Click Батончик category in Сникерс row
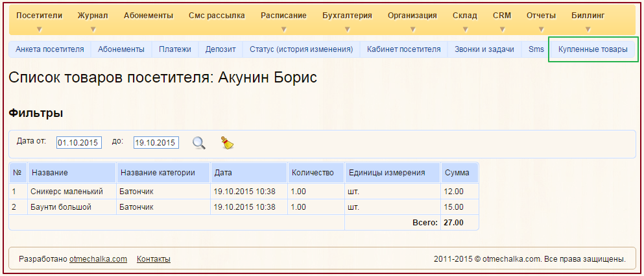Screen dimensions: 644x276 point(163,192)
